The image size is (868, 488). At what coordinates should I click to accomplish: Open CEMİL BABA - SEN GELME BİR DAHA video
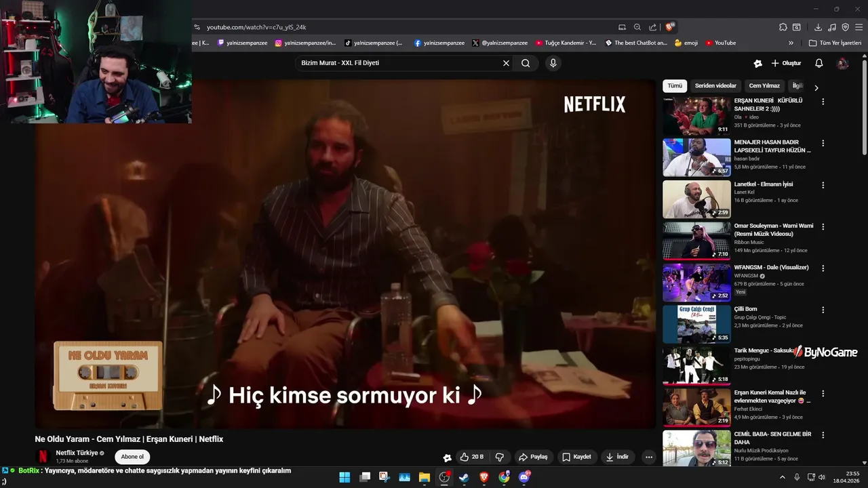696,449
